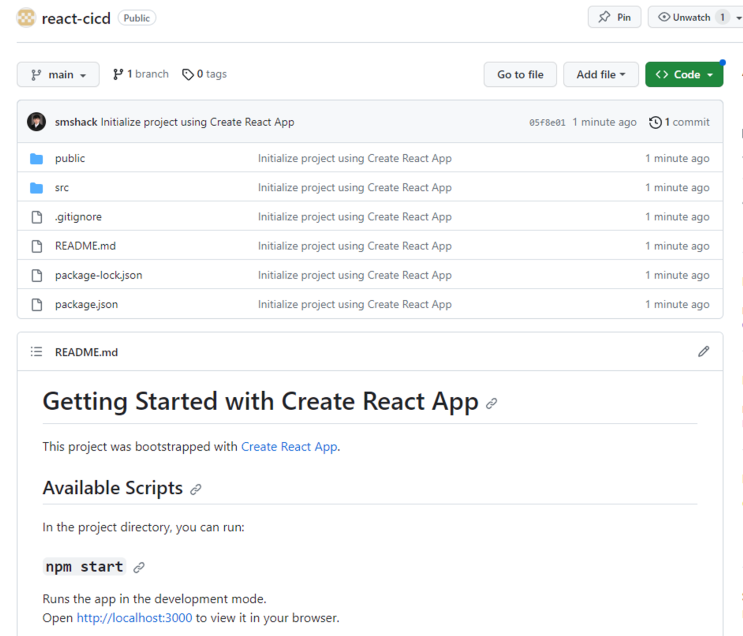Open the package.json file
Viewport: 743px width, 636px height.
point(86,304)
